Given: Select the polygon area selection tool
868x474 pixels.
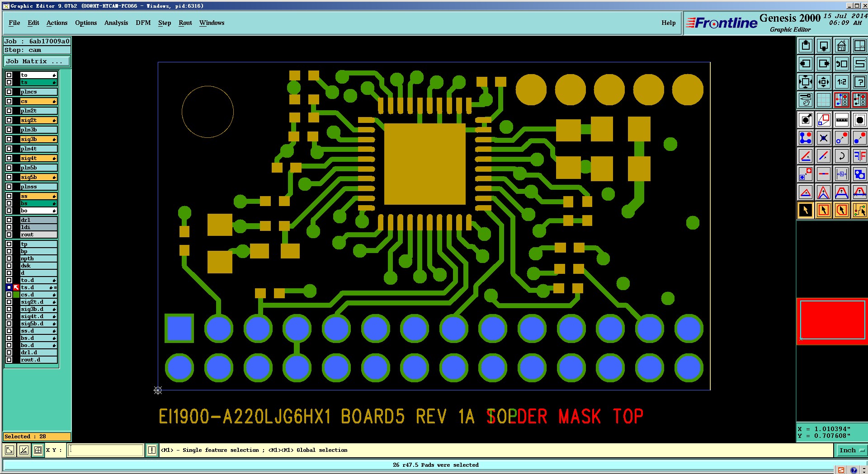Looking at the screenshot, I should point(842,210).
